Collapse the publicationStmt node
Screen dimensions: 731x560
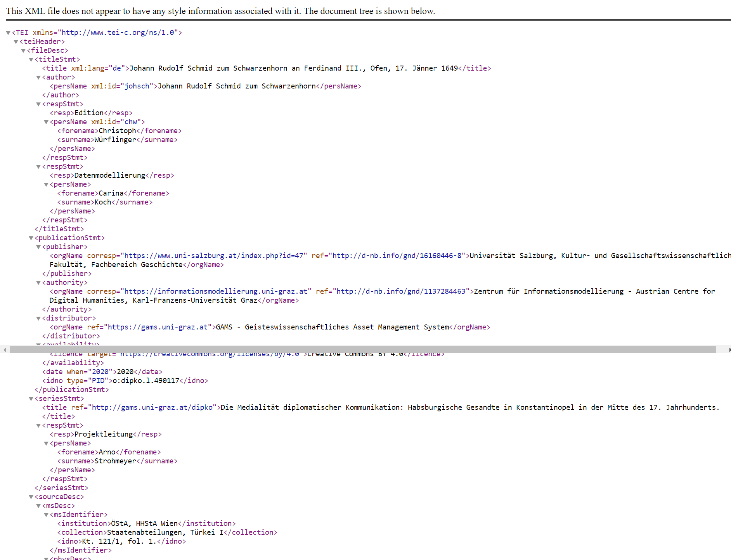pyautogui.click(x=31, y=238)
